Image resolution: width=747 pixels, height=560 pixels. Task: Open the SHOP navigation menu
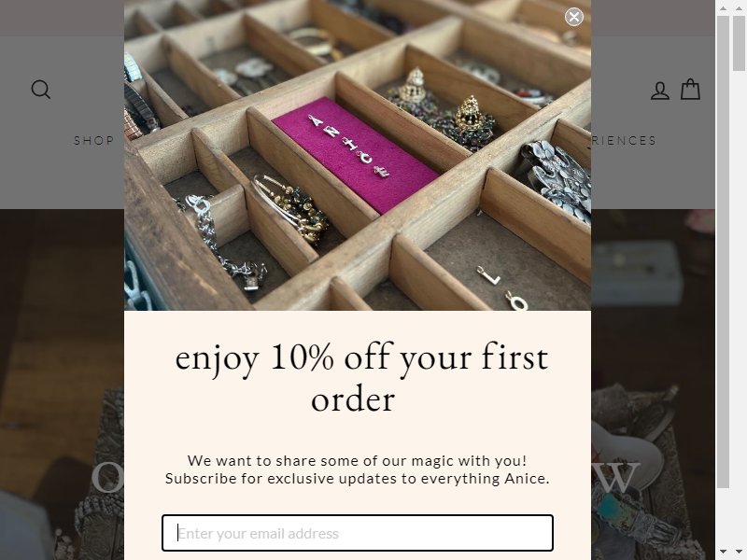(94, 141)
